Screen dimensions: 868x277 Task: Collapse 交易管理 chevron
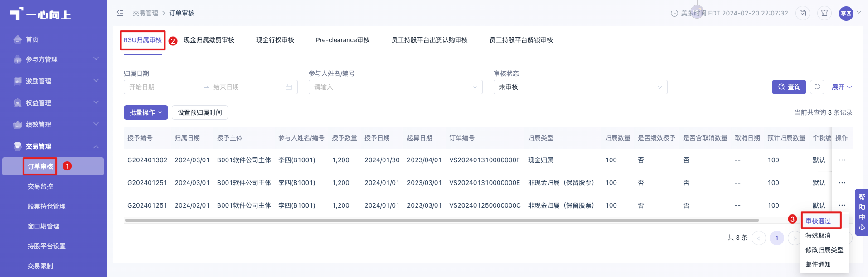click(96, 146)
